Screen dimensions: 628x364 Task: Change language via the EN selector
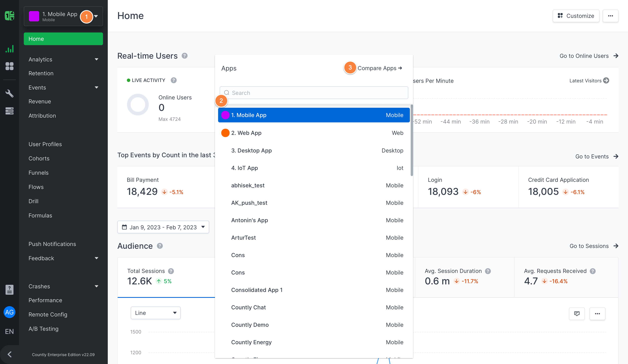coord(10,331)
